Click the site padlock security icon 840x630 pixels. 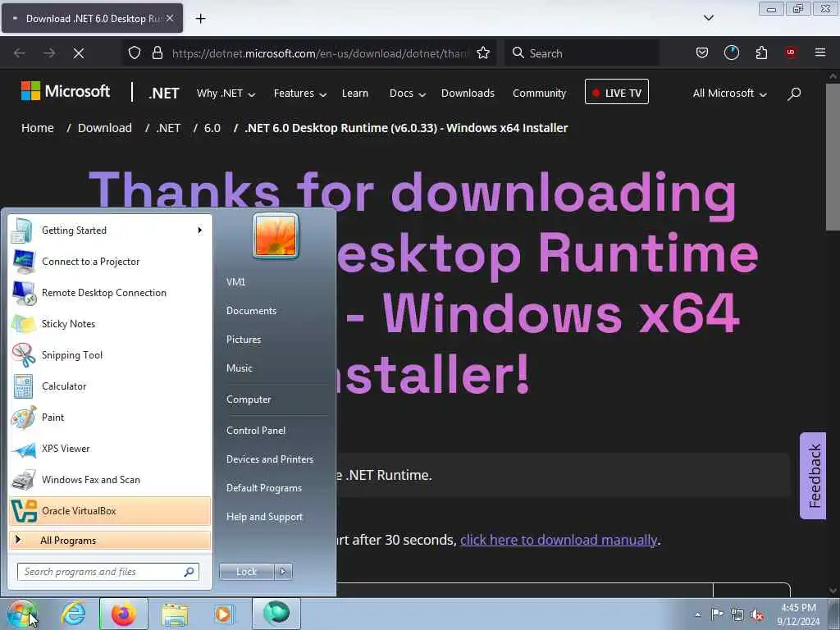[x=157, y=53]
